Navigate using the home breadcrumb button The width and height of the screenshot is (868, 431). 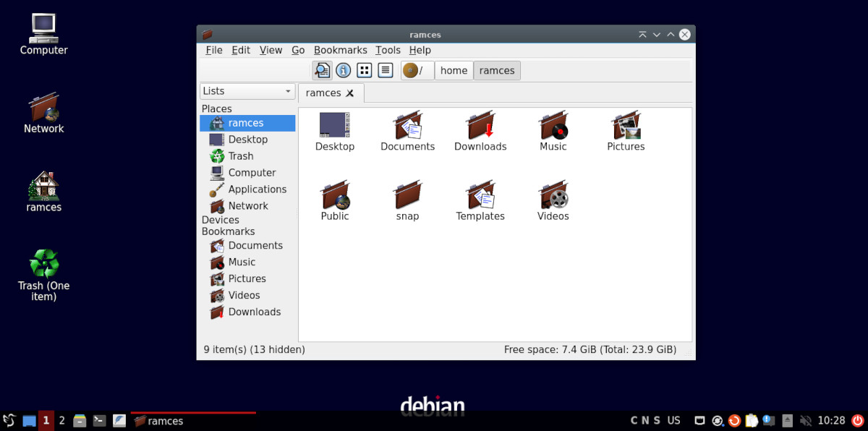[x=454, y=70]
